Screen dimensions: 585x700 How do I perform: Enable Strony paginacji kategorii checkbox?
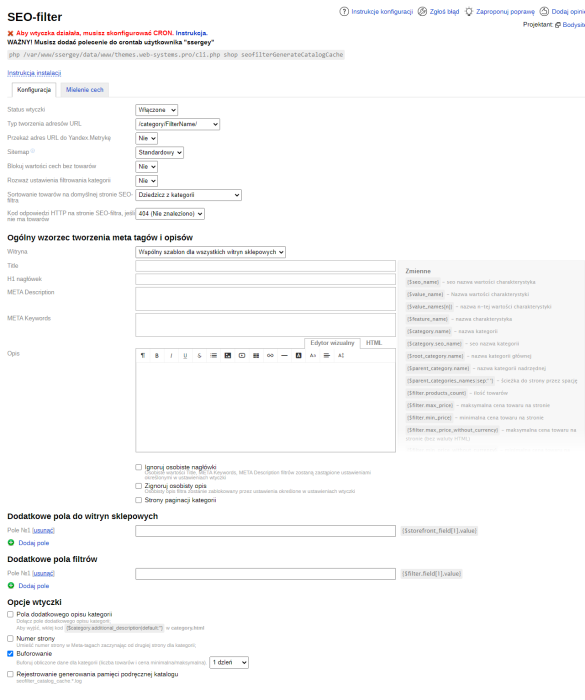[138, 500]
